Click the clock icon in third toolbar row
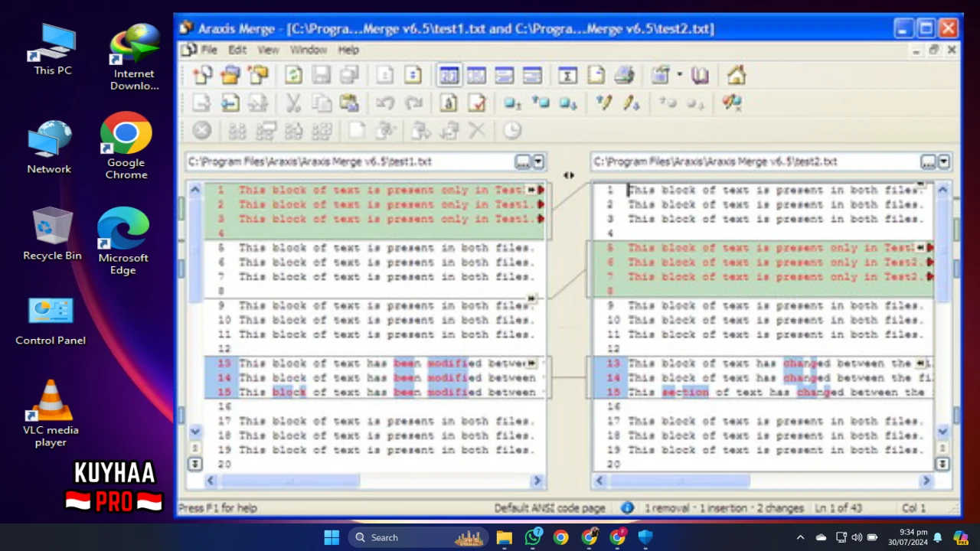This screenshot has width=980, height=551. pyautogui.click(x=511, y=131)
